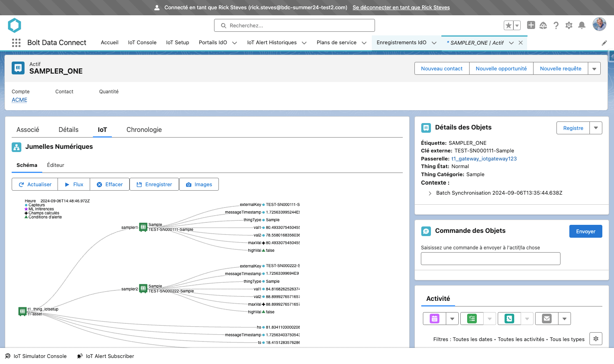This screenshot has height=364, width=614.
Task: Click Commande des Objets panel icon
Action: (426, 231)
